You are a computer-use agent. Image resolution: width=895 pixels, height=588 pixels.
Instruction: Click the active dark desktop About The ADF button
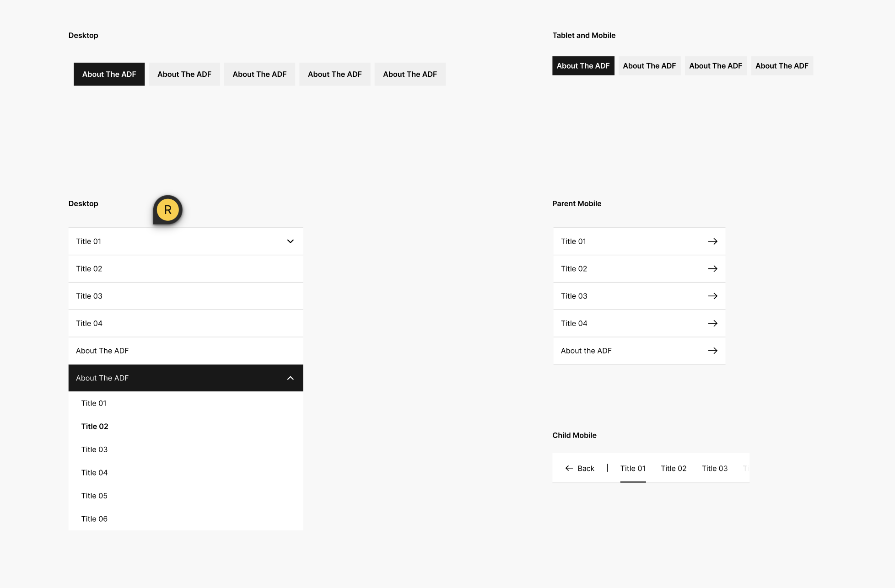tap(109, 74)
